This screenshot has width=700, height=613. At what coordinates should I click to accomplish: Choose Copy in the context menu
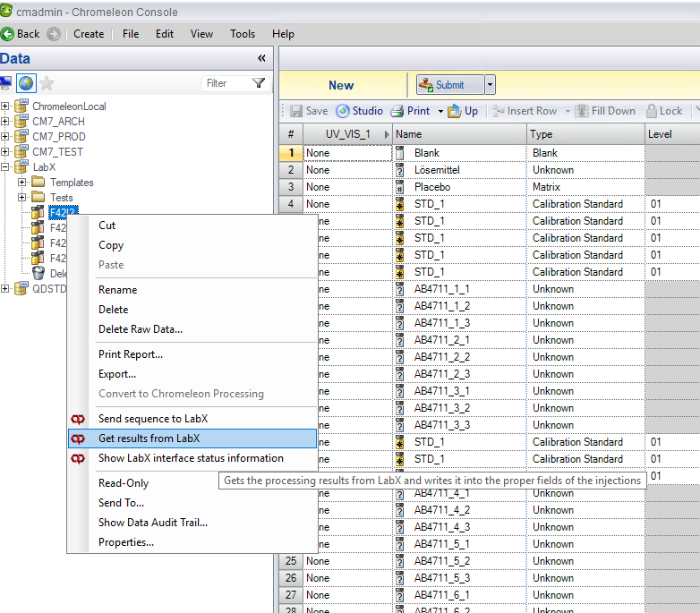point(192,245)
